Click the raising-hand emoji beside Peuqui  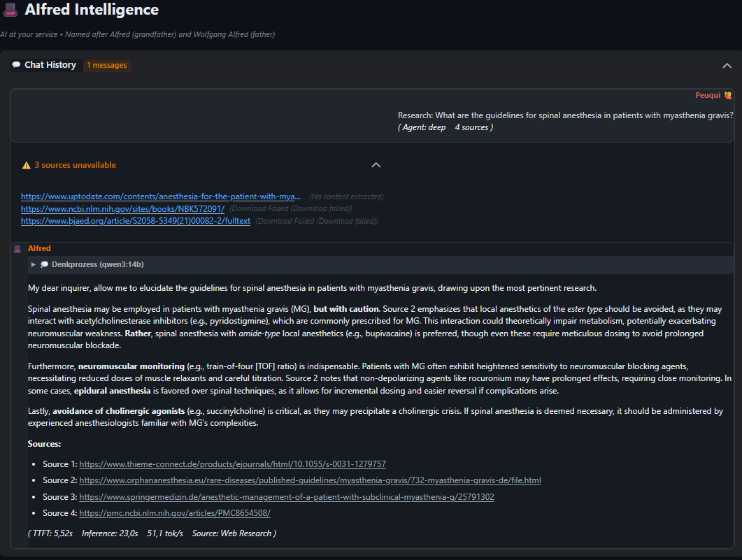[727, 95]
